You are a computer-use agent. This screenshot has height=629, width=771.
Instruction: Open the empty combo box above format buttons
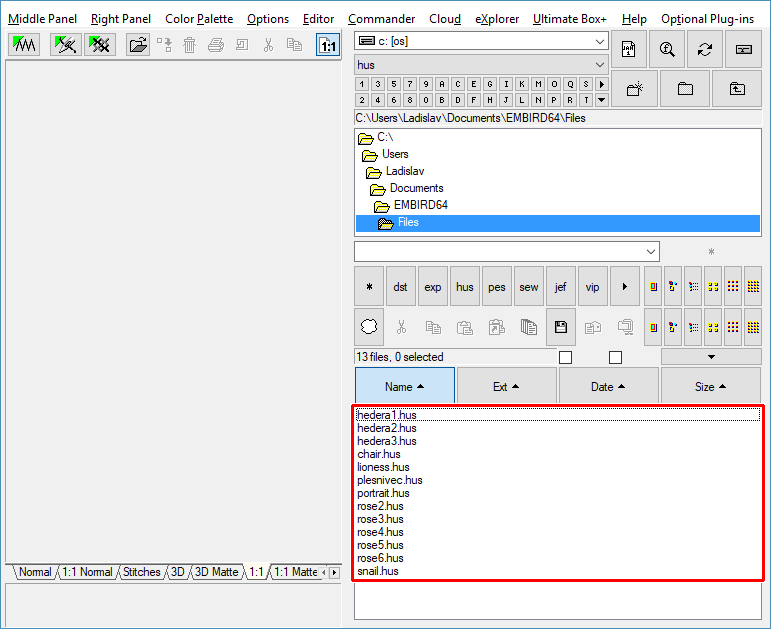[506, 251]
